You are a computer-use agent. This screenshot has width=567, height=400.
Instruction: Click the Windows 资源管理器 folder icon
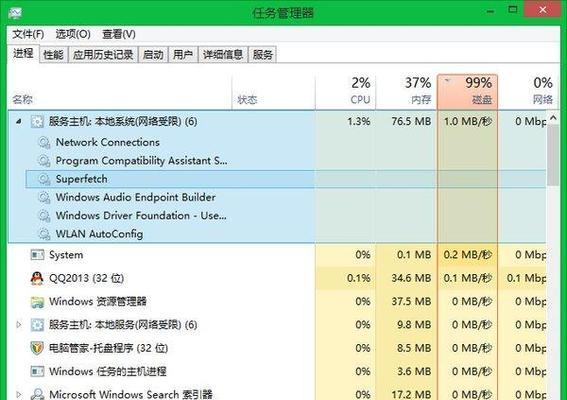37,302
